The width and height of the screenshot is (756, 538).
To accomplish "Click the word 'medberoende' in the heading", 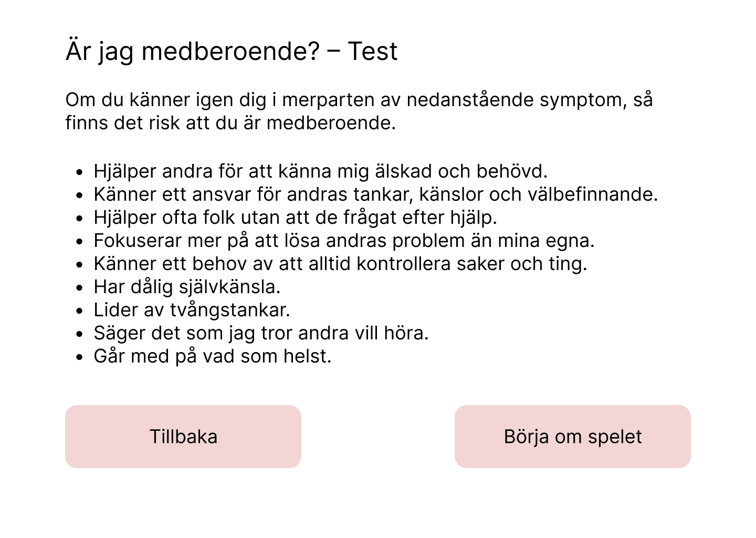I will (x=230, y=51).
